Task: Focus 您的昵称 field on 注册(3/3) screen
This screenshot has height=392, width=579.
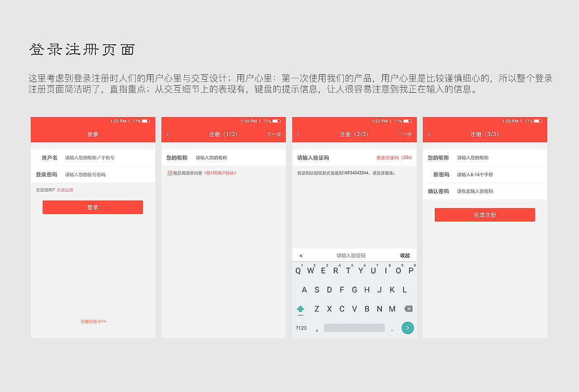Action: tap(485, 158)
